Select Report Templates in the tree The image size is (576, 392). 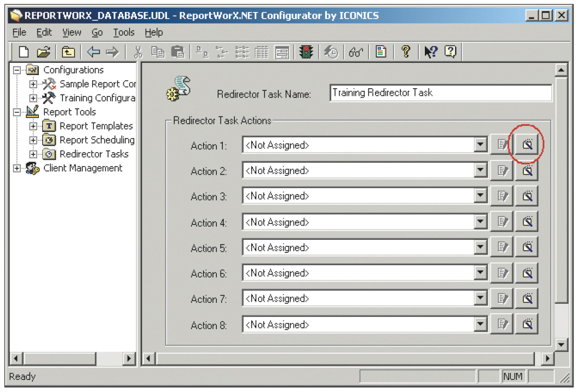96,126
